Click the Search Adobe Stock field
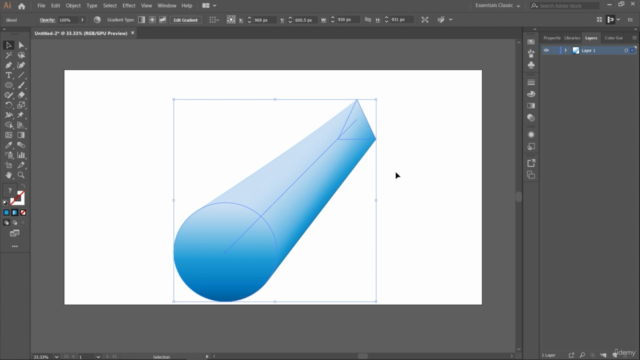Viewport: 640px width, 360px height. (x=565, y=6)
